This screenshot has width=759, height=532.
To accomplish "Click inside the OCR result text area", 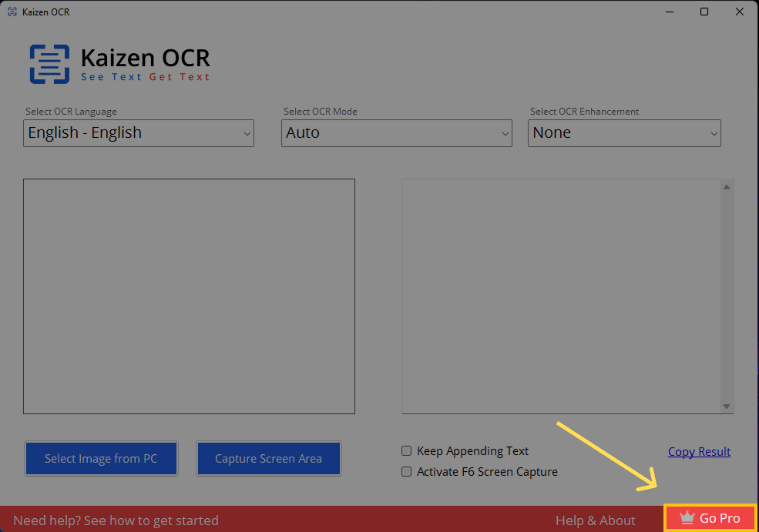I will 561,296.
